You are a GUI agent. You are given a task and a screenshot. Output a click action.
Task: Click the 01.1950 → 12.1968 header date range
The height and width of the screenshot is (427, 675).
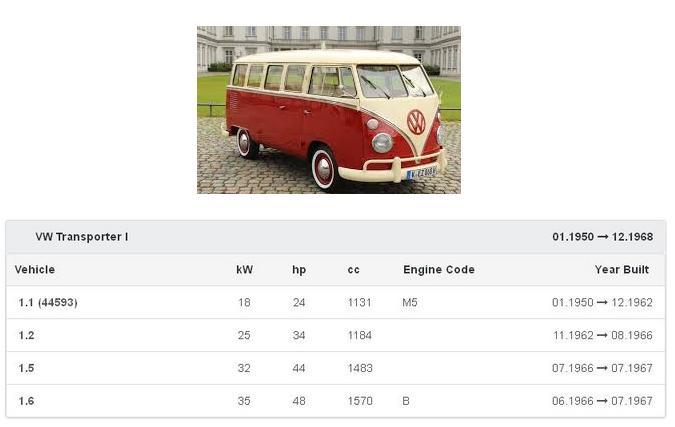coord(602,237)
